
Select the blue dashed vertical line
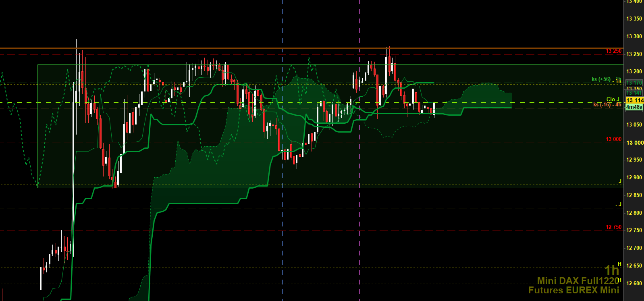[282, 150]
